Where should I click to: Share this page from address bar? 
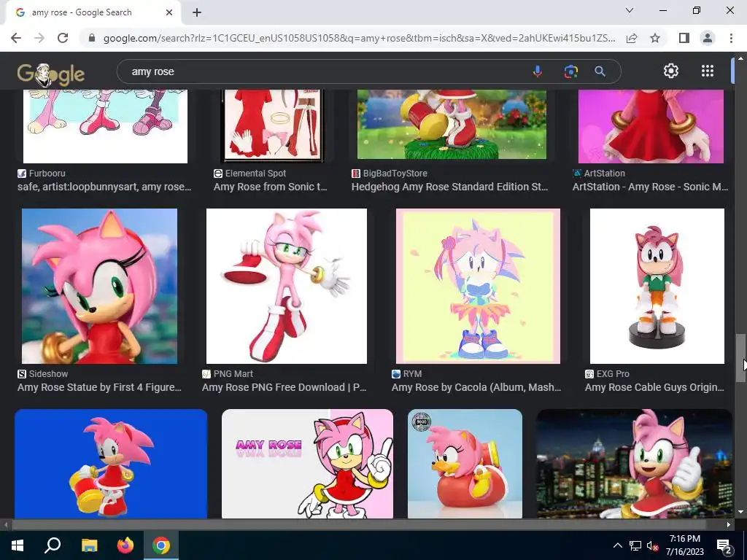(x=632, y=38)
